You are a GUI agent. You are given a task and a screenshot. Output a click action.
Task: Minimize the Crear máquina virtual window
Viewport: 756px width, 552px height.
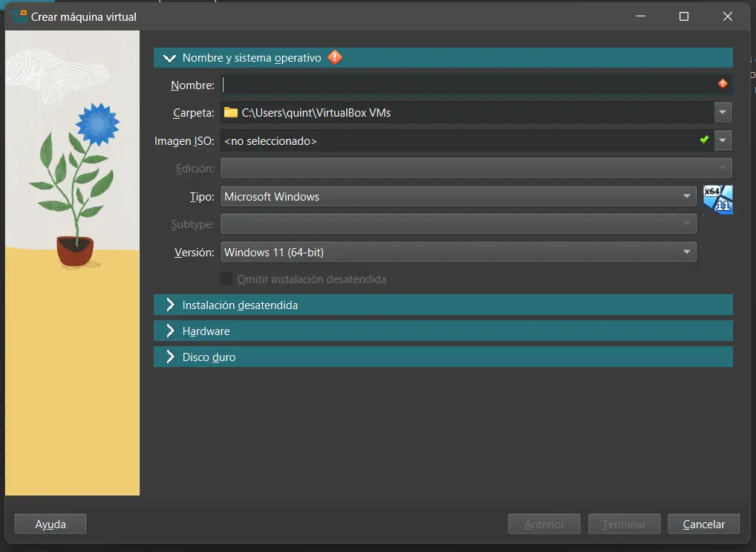coord(641,16)
